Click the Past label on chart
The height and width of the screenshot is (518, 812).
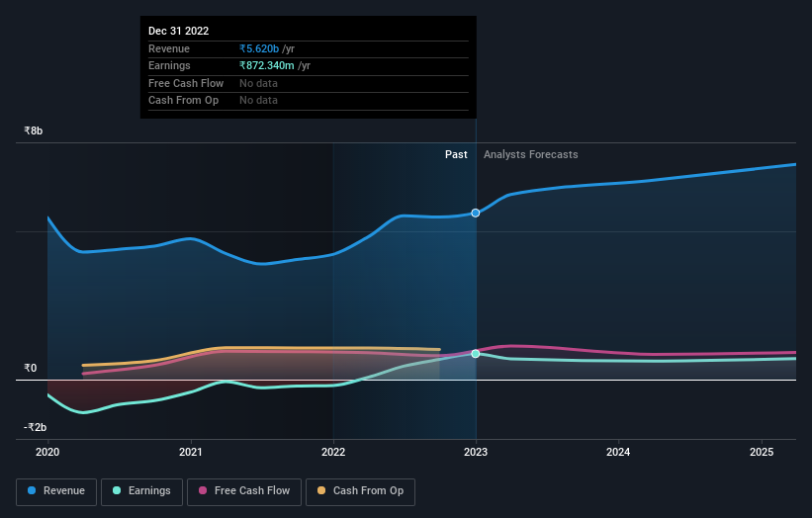coord(456,155)
